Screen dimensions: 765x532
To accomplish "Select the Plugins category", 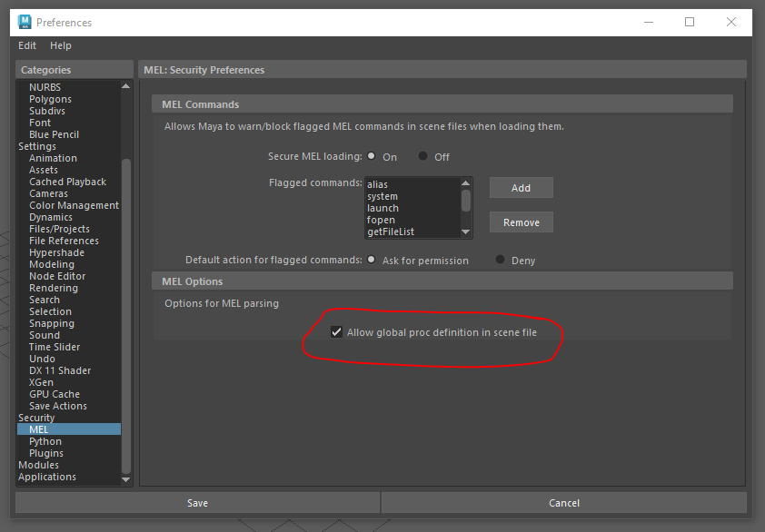I will click(x=50, y=452).
